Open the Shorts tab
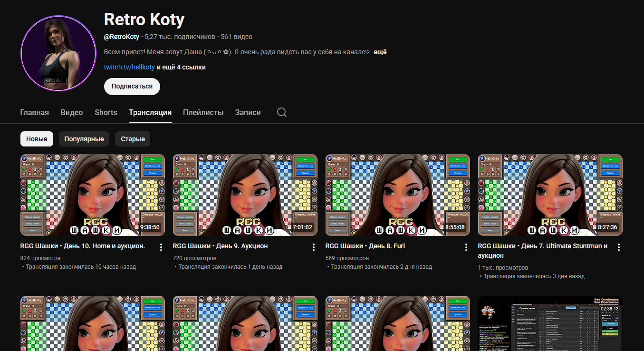The height and width of the screenshot is (351, 644). pyautogui.click(x=106, y=113)
